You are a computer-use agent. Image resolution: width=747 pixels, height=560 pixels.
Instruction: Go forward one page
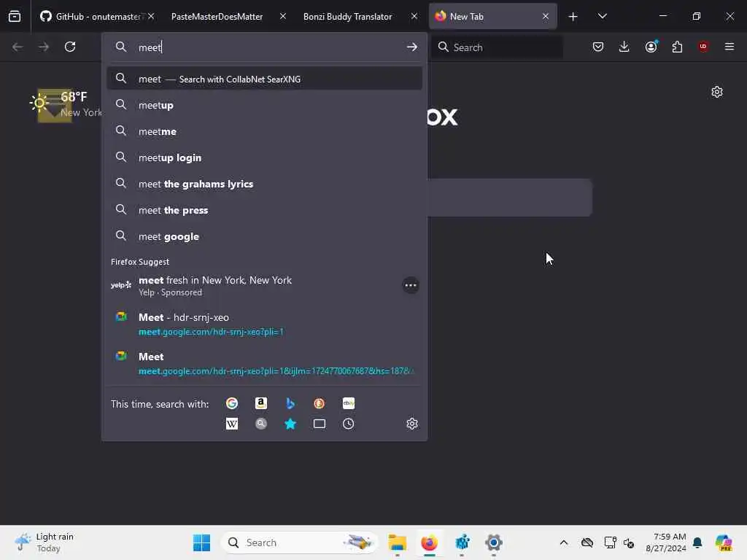[44, 47]
